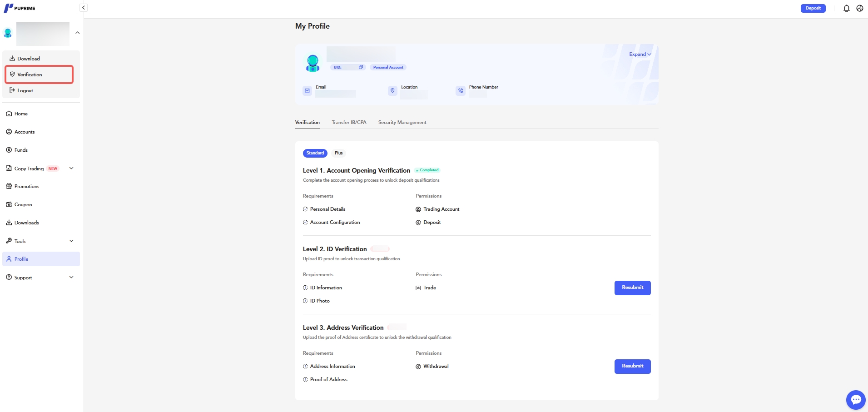Image resolution: width=868 pixels, height=412 pixels.
Task: Select Logout from the user menu
Action: tap(25, 91)
